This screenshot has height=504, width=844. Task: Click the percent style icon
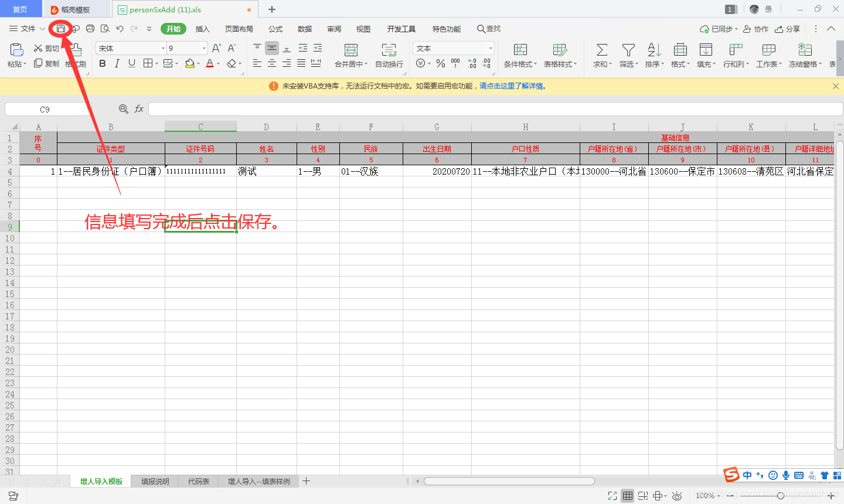[x=441, y=63]
